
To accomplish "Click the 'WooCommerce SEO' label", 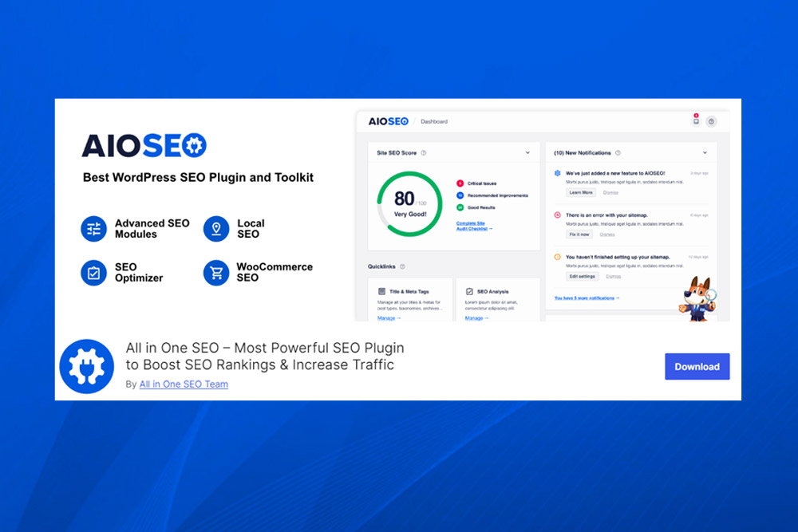I will click(275, 273).
